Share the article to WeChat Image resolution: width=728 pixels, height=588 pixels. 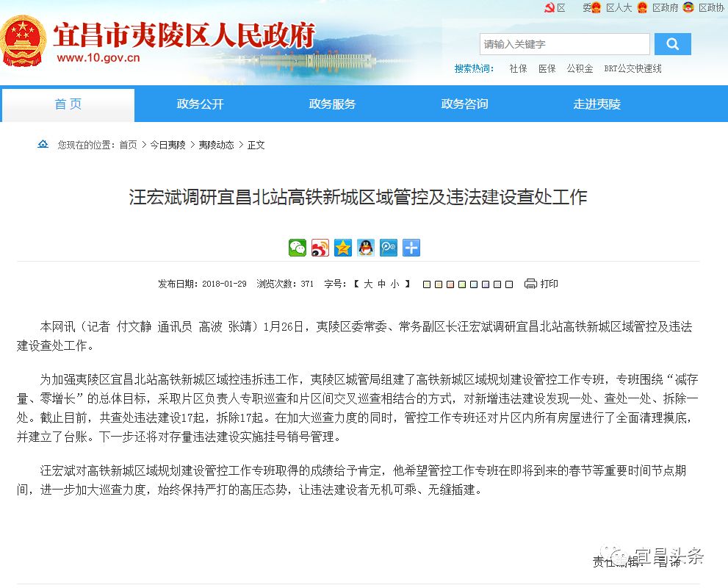[297, 248]
